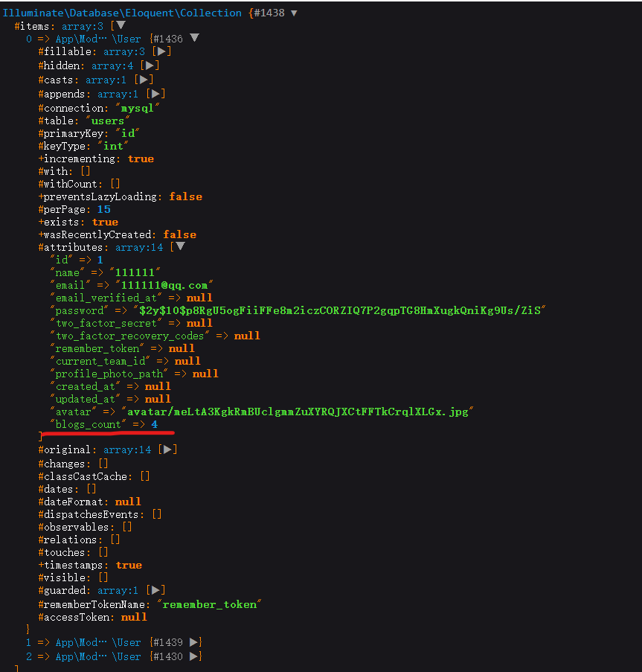Expand the #casts array:1 arrow
Image resolution: width=642 pixels, height=672 pixels.
click(143, 80)
